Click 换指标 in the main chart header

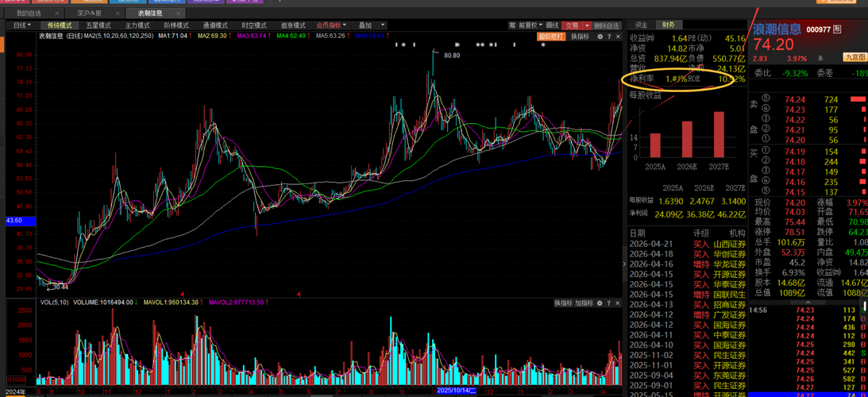pos(581,37)
